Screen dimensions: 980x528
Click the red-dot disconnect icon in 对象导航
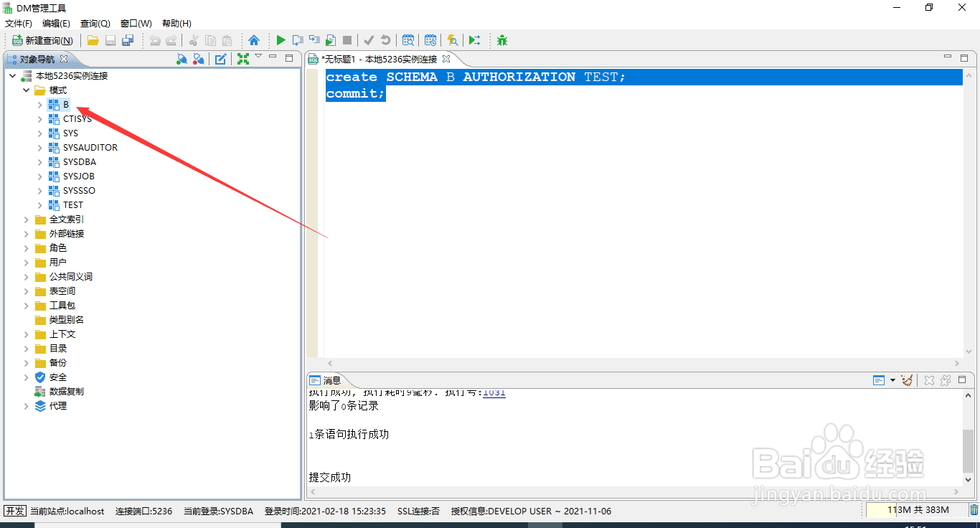tap(199, 59)
